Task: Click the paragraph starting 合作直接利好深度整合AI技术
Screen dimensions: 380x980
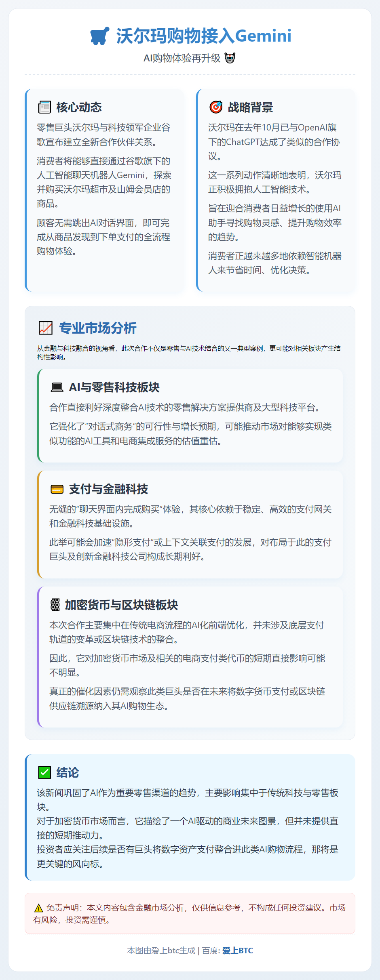Action: pos(186,408)
